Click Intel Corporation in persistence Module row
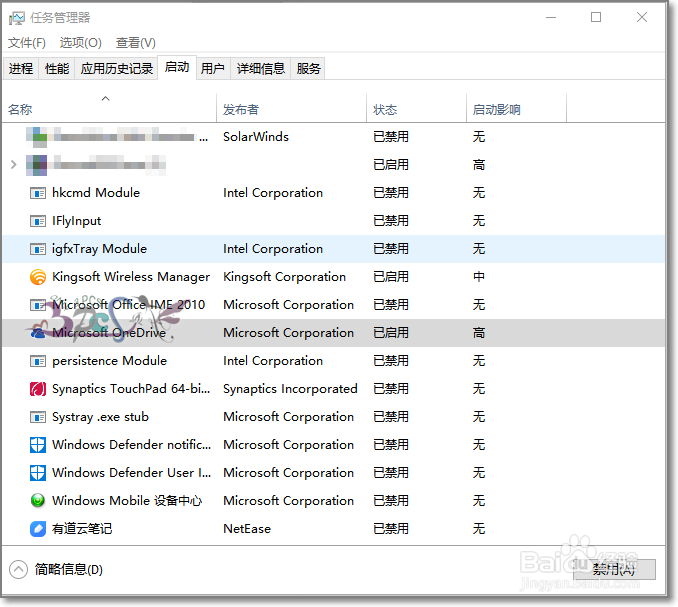Viewport: 678px width, 607px height. pyautogui.click(x=273, y=361)
